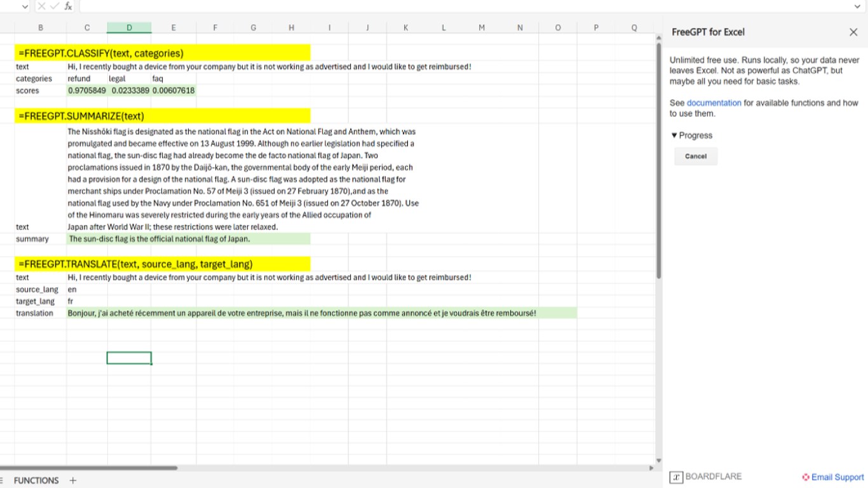Click the formula bar cancel X icon
868x488 pixels.
coord(41,6)
